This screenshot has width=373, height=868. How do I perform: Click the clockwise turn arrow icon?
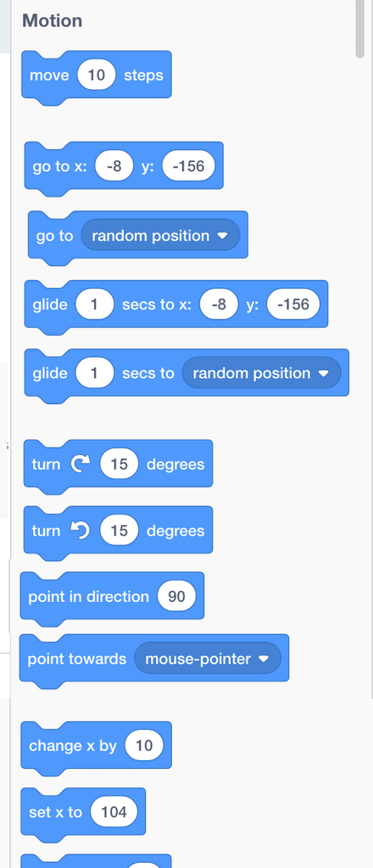80,464
